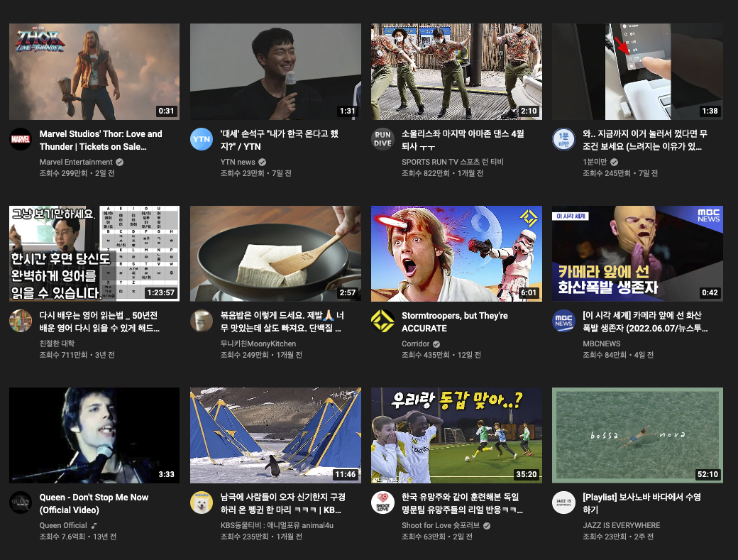Open the YTN news channel avatar

202,139
